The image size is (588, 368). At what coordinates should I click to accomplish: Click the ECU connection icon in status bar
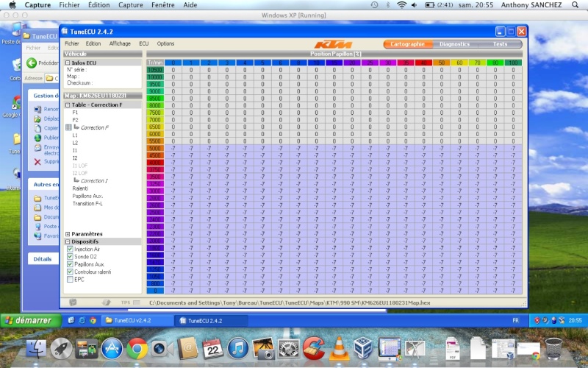(73, 302)
